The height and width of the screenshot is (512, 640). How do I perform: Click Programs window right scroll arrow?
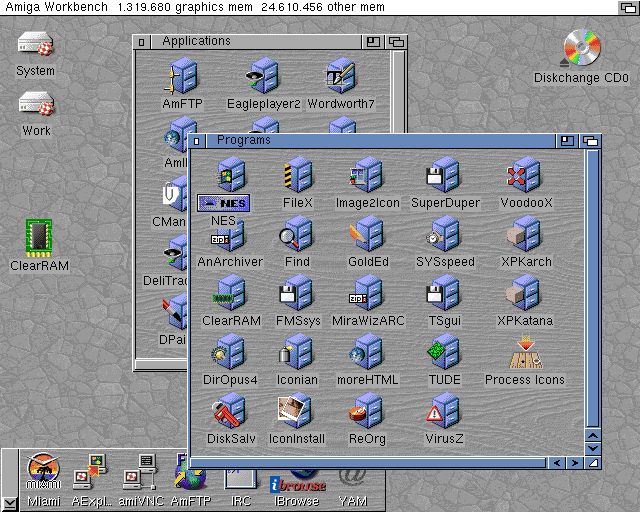pyautogui.click(x=575, y=463)
